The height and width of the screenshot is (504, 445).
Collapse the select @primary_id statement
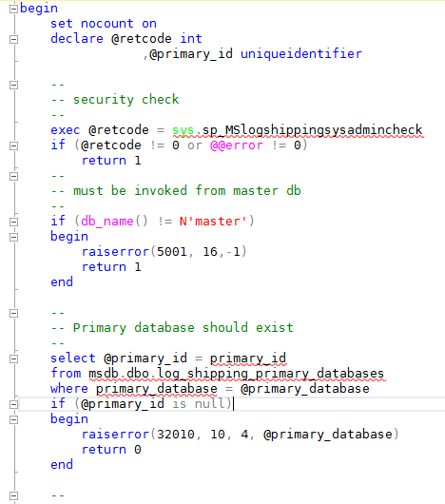13,359
